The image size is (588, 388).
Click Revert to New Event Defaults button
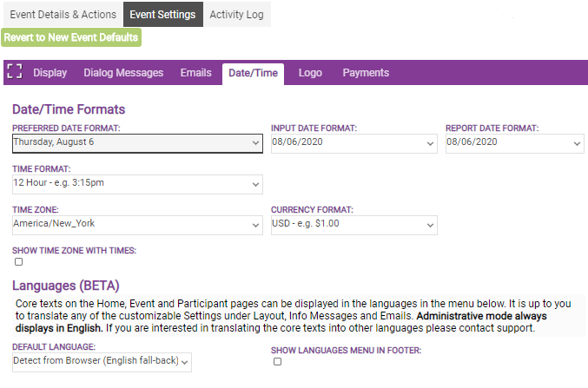click(x=71, y=37)
